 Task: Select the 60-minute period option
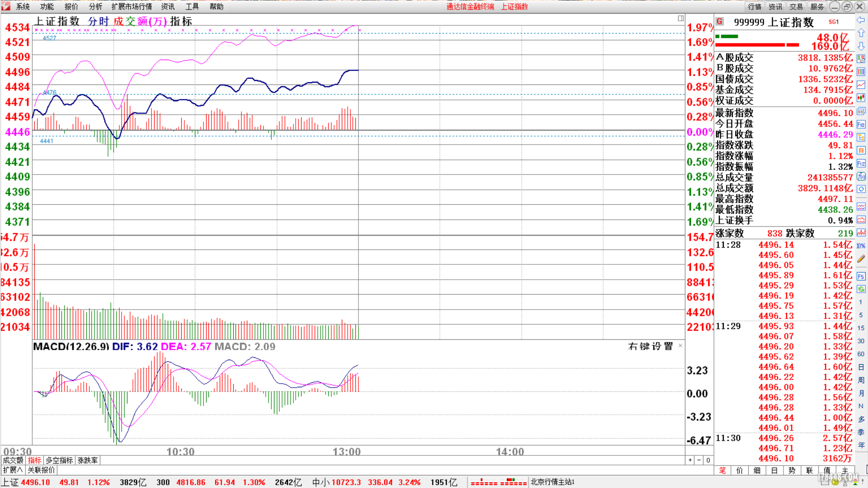coord(861,354)
